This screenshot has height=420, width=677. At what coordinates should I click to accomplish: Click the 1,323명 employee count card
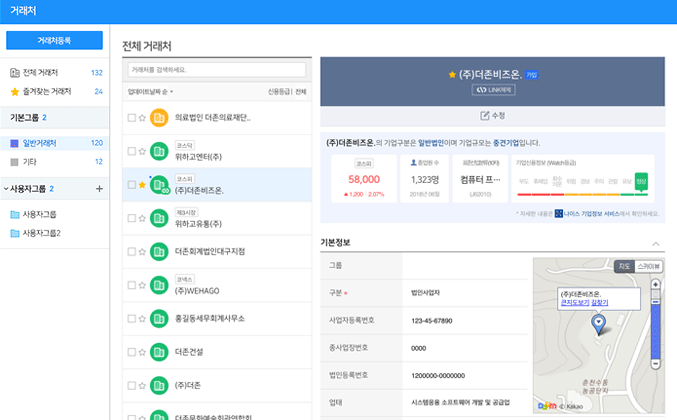pyautogui.click(x=424, y=179)
